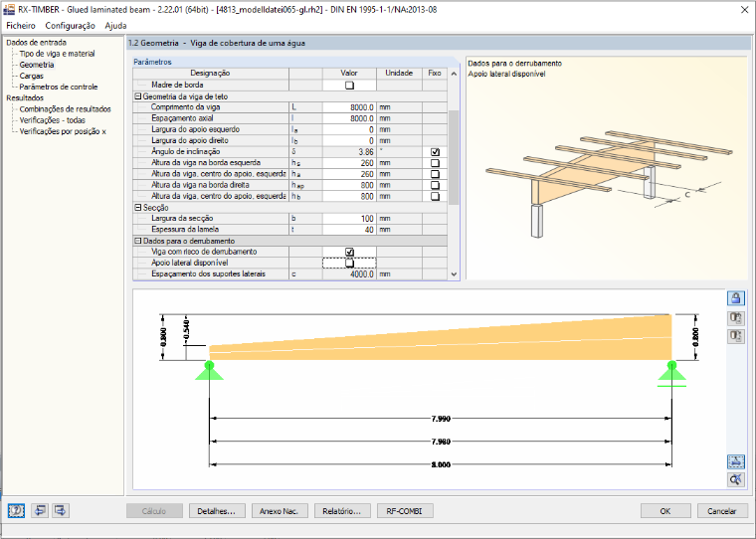Edit Ângulo de inclinação value 3.86
Image resolution: width=756 pixels, height=539 pixels.
(x=349, y=152)
